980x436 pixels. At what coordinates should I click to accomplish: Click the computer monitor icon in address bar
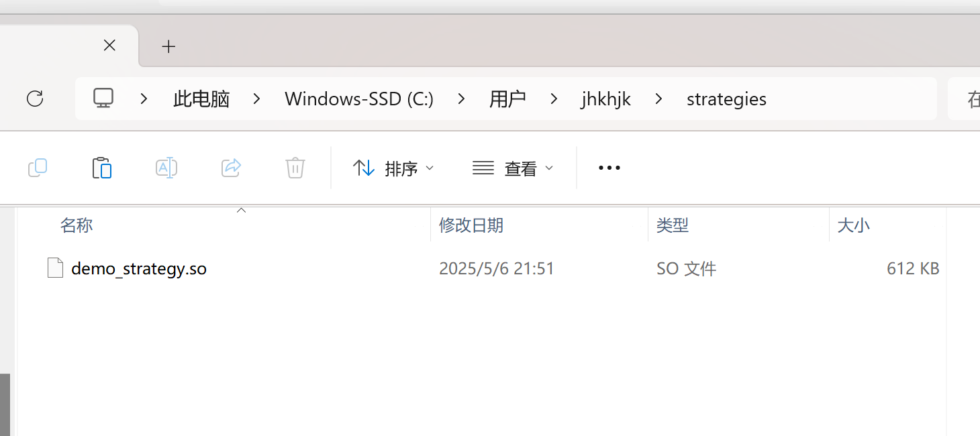pyautogui.click(x=103, y=99)
